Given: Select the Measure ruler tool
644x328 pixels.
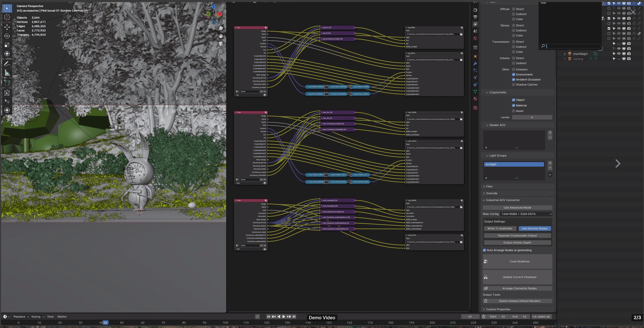Looking at the screenshot, I should click(x=7, y=73).
